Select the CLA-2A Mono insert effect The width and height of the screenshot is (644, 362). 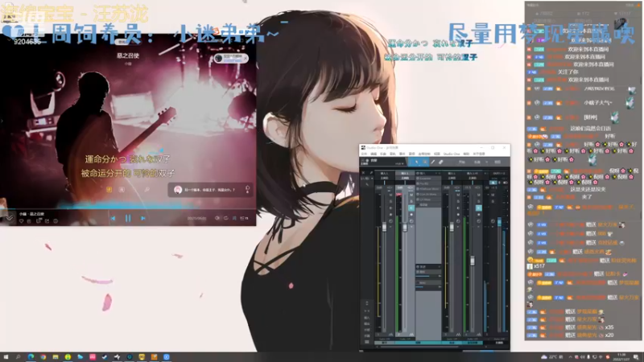(x=428, y=194)
